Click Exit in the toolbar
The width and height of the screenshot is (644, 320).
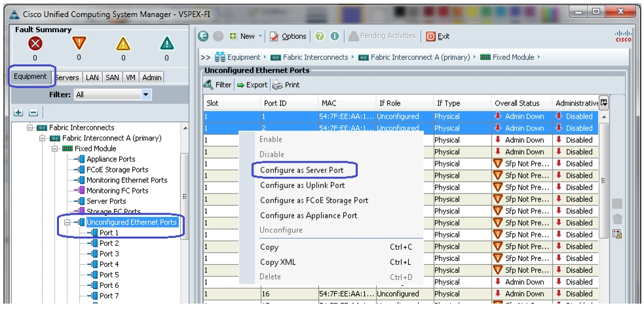pyautogui.click(x=438, y=36)
